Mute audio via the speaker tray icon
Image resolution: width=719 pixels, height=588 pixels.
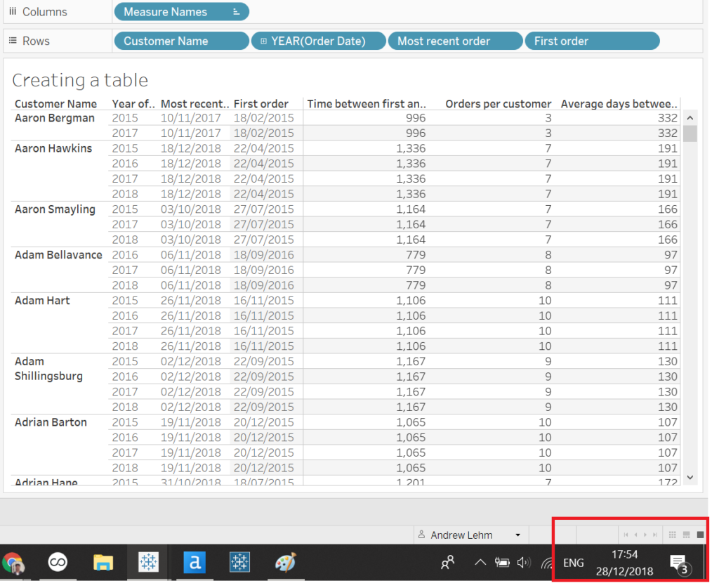[525, 562]
